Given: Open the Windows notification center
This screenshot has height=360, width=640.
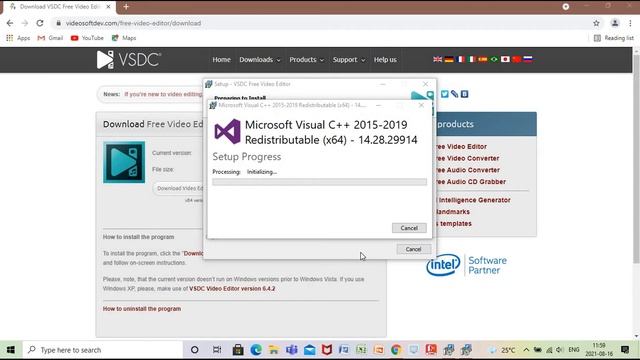Looking at the screenshot, I should click(625, 350).
